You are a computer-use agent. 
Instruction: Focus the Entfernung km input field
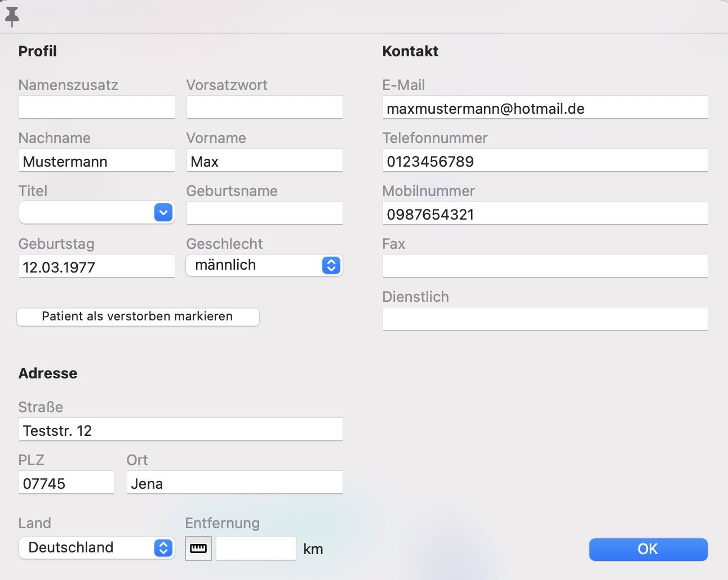(256, 548)
